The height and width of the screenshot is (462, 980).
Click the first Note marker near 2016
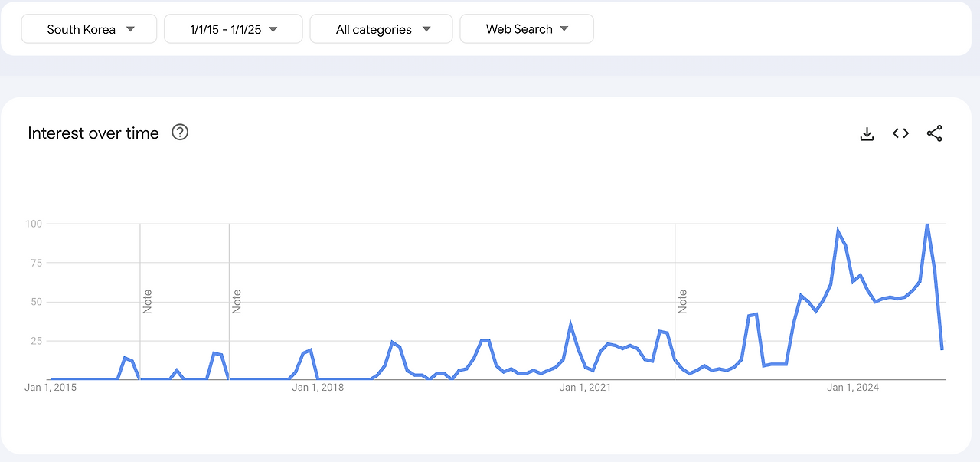(x=148, y=301)
